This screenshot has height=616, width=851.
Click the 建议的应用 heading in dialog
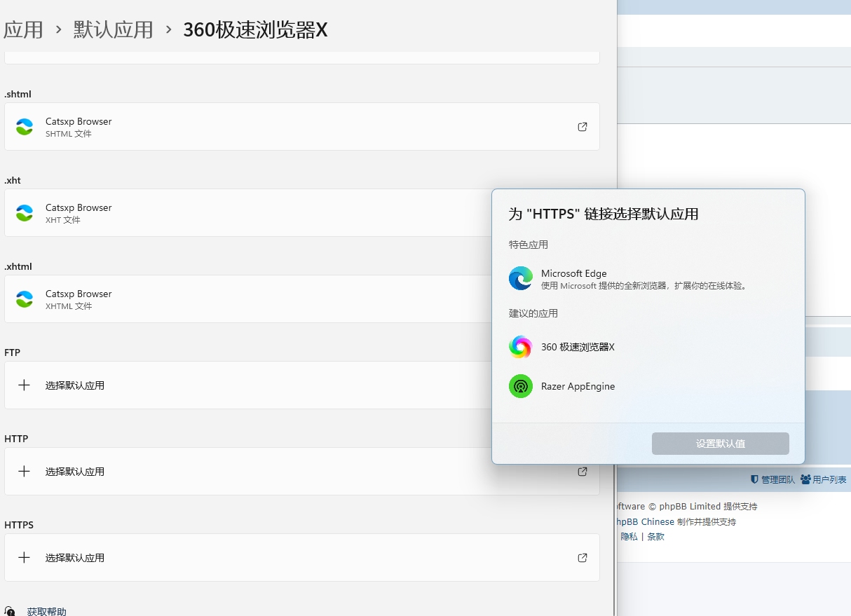(x=533, y=313)
